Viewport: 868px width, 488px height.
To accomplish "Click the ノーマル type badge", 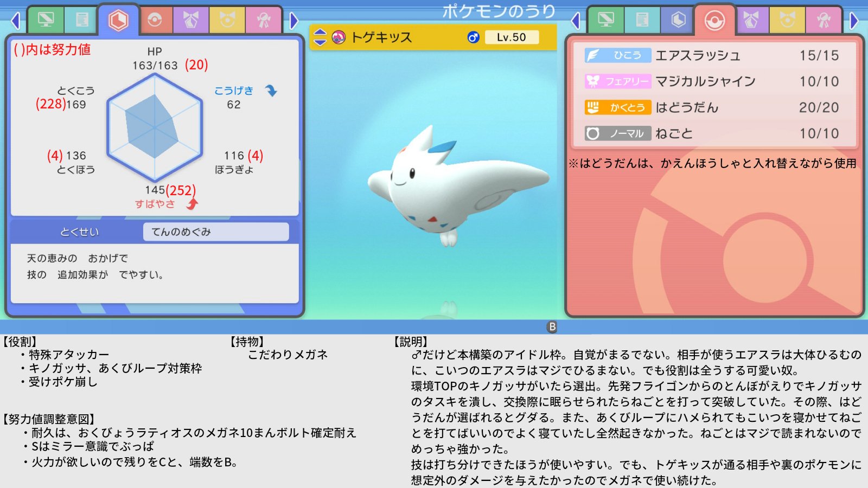I will pyautogui.click(x=618, y=133).
